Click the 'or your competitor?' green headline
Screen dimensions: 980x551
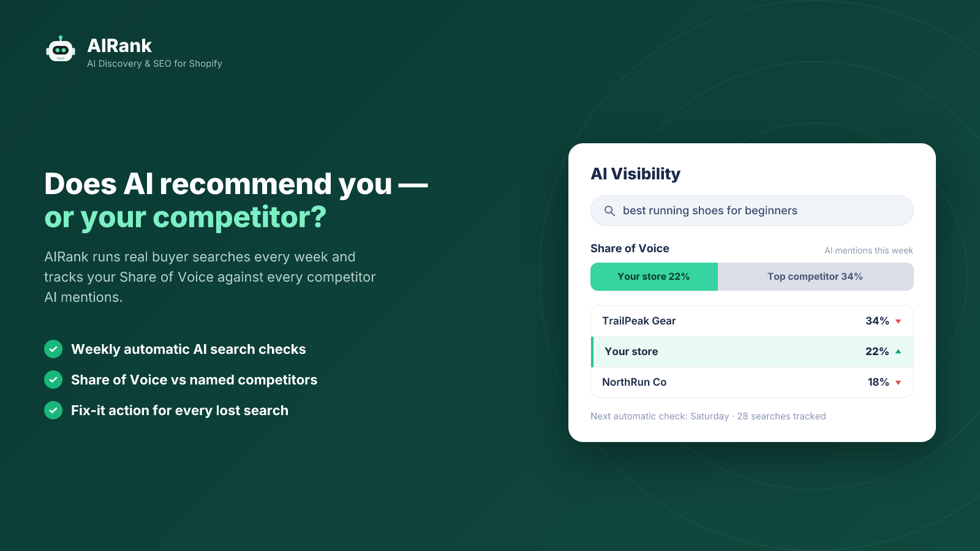pyautogui.click(x=185, y=217)
